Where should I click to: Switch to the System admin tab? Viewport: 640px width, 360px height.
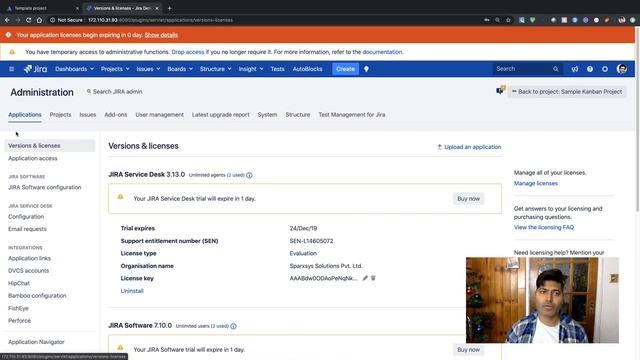267,115
